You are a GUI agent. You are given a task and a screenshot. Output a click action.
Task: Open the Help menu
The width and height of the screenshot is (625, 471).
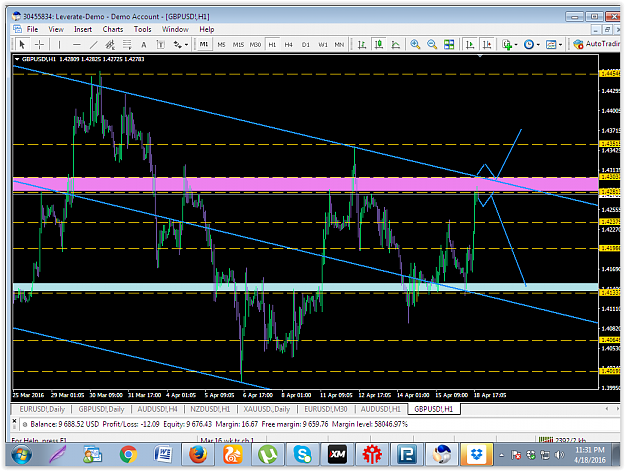point(207,29)
